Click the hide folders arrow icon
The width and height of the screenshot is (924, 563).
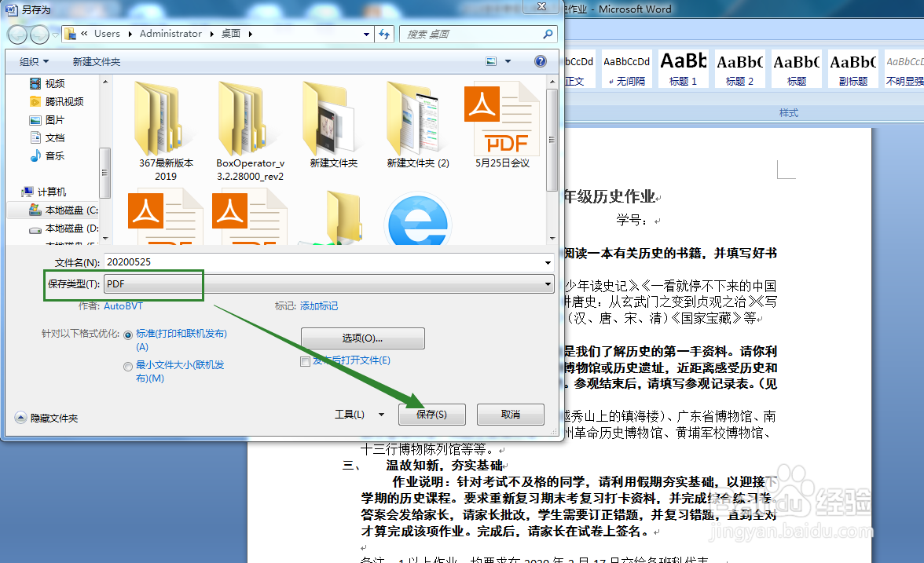[20, 418]
